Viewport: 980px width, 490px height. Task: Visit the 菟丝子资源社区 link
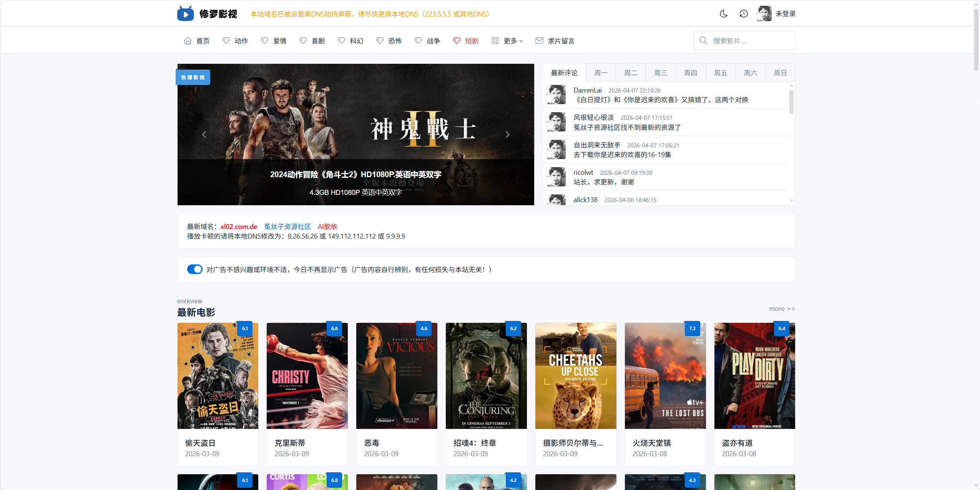[x=287, y=226]
